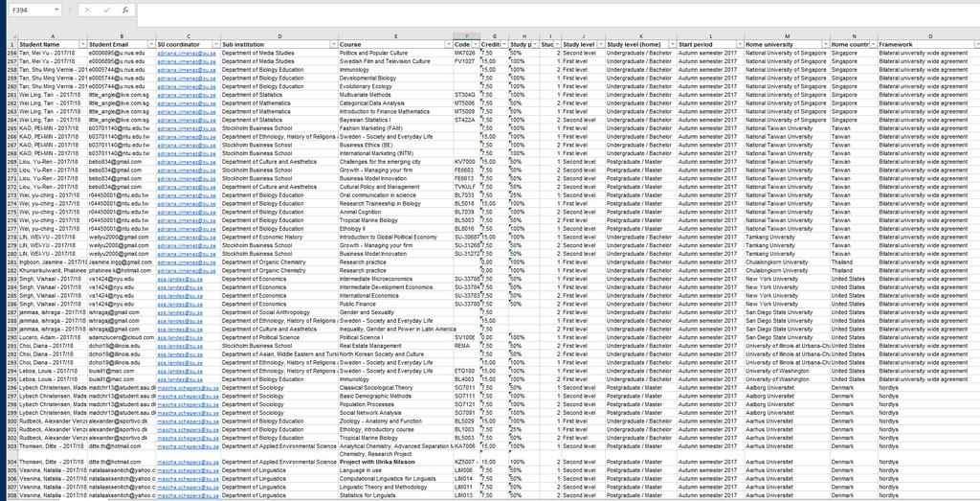
Task: Open coordinator link in Gender and Sexuality row
Action: point(180,312)
